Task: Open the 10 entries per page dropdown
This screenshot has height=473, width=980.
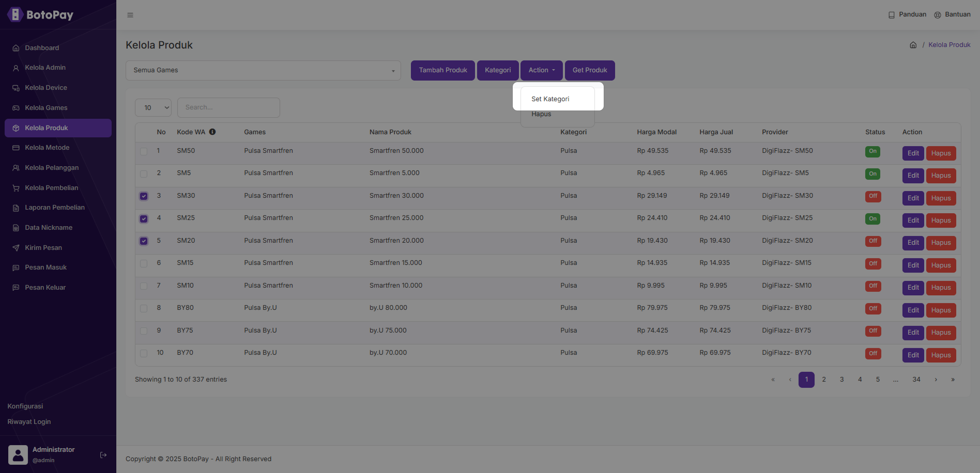Action: [153, 107]
